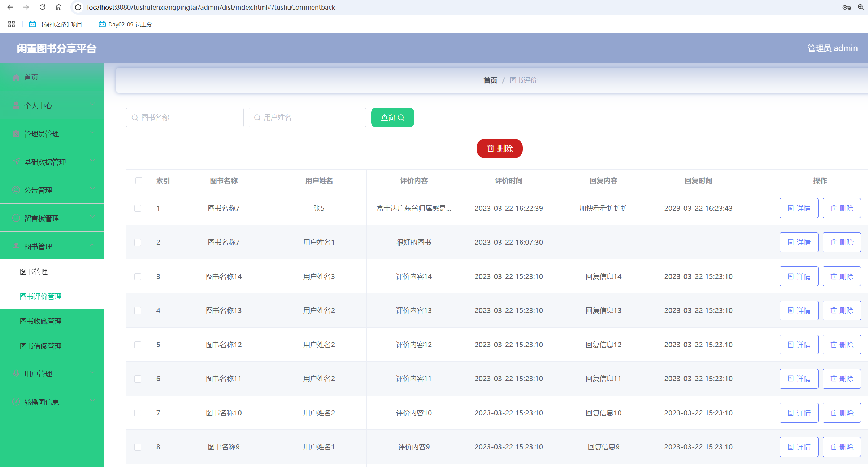Click the home icon beside 首页 in sidebar

tap(16, 77)
